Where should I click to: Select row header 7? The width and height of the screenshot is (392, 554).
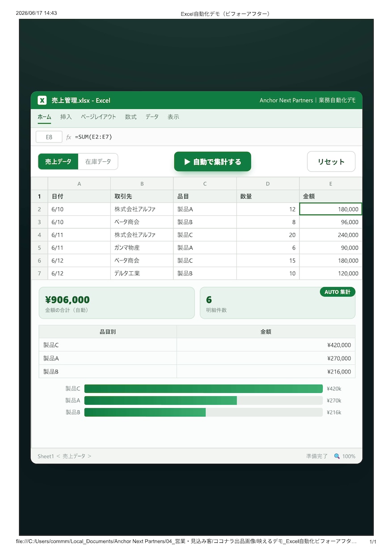point(39,273)
